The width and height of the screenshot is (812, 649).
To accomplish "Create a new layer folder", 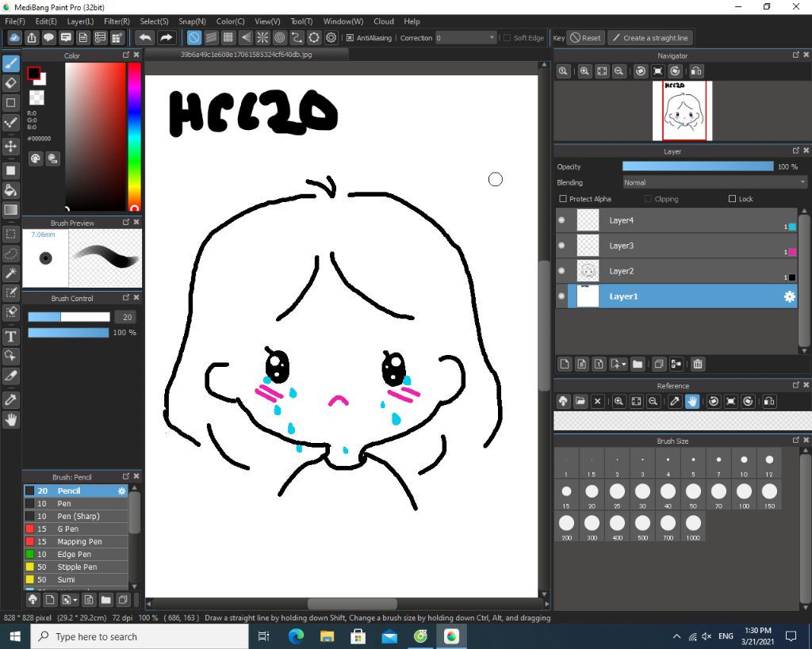I will tap(638, 365).
